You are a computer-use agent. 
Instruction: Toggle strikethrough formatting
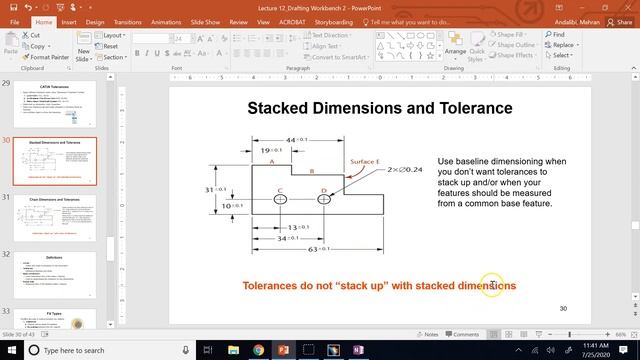click(177, 53)
